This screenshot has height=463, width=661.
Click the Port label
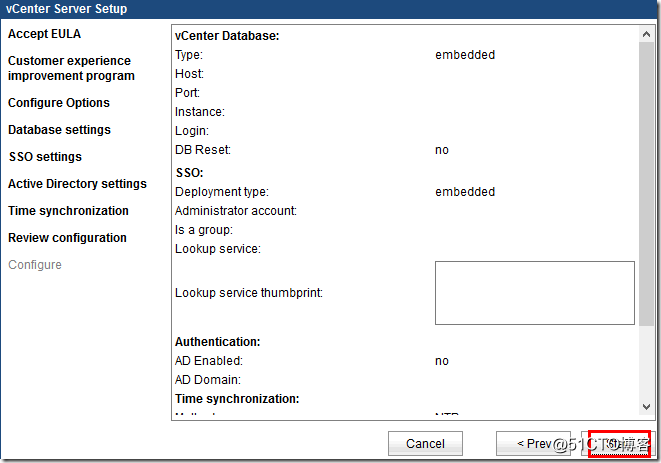tap(187, 93)
